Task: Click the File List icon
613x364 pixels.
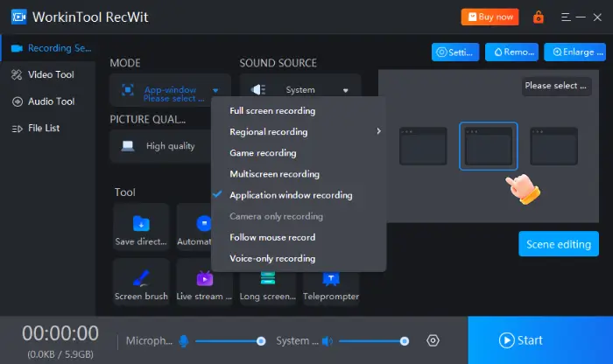Action: tap(17, 129)
